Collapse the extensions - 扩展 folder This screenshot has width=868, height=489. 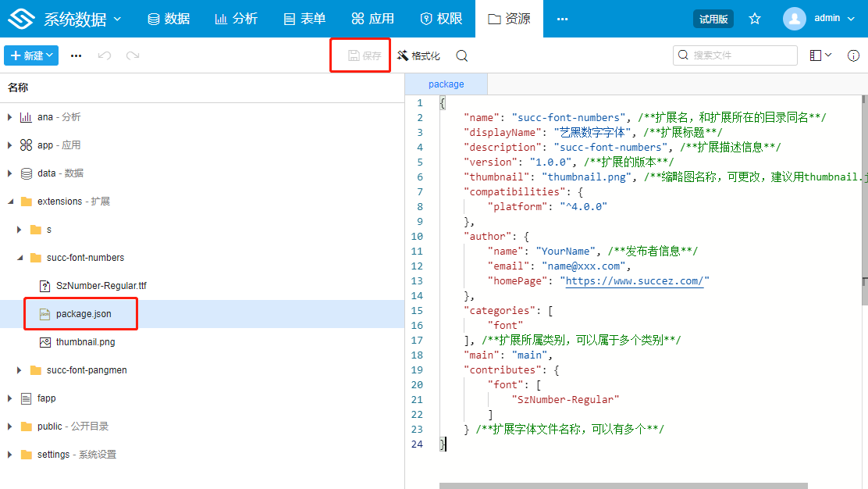point(10,202)
